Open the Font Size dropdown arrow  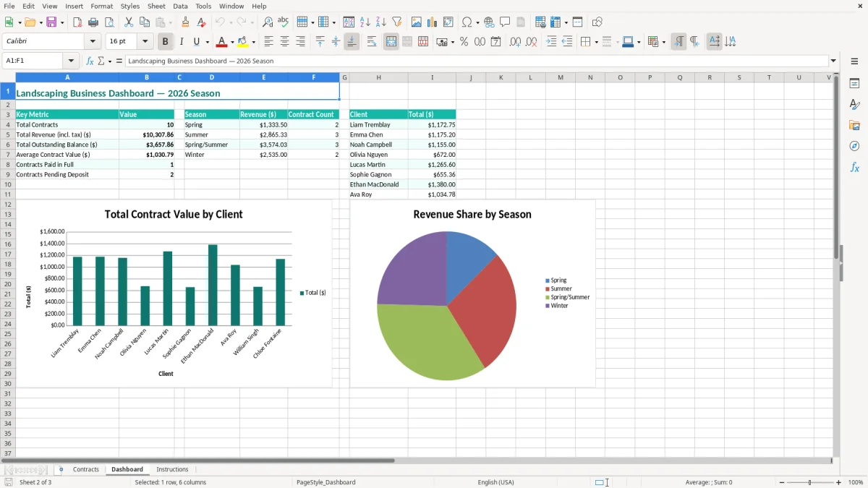click(145, 42)
